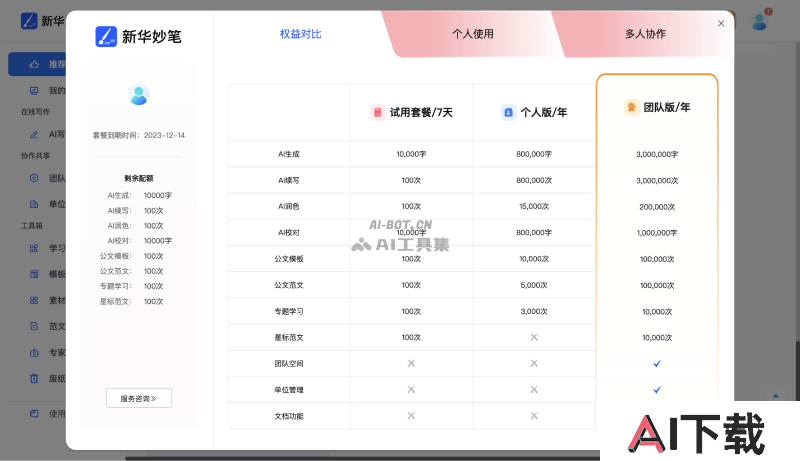Close the pricing dialog
Screen dimensions: 800x461
click(720, 23)
